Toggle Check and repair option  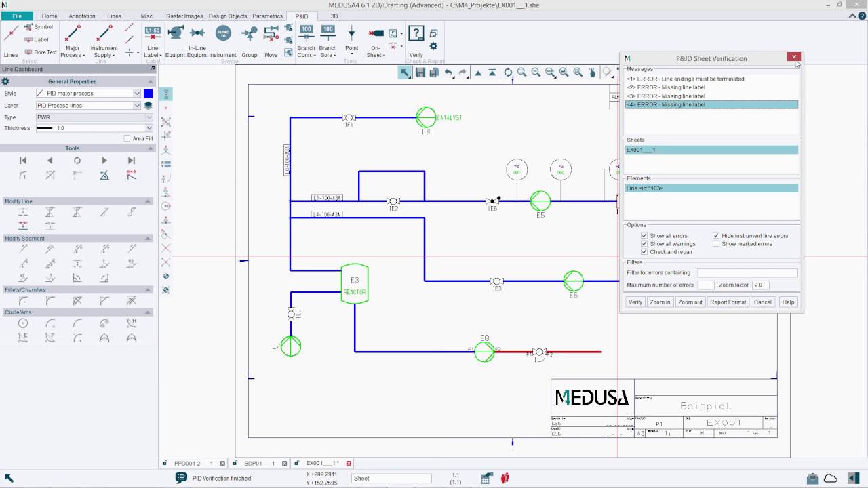644,252
